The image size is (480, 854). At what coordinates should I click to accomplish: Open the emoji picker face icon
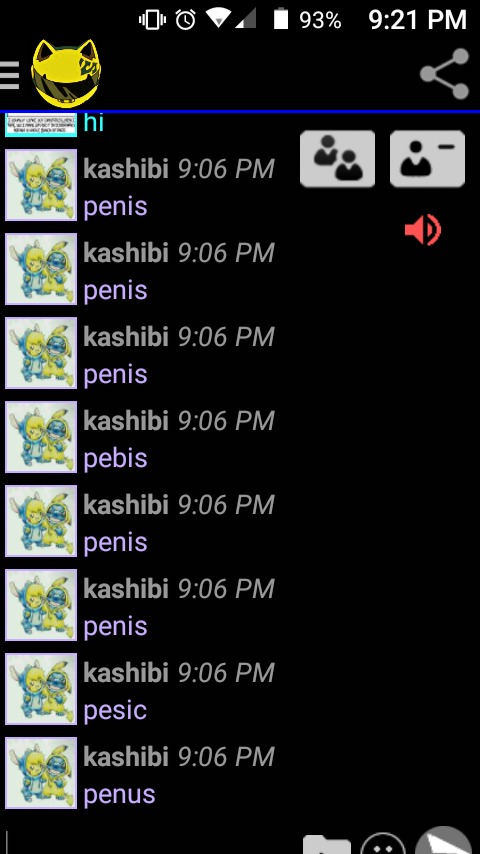point(384,844)
